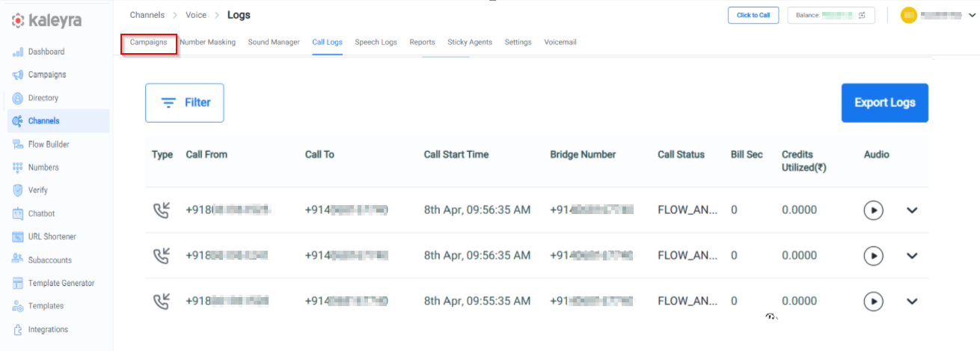
Task: Click incoming call icon of 09:55:35 AM row
Action: point(161,301)
